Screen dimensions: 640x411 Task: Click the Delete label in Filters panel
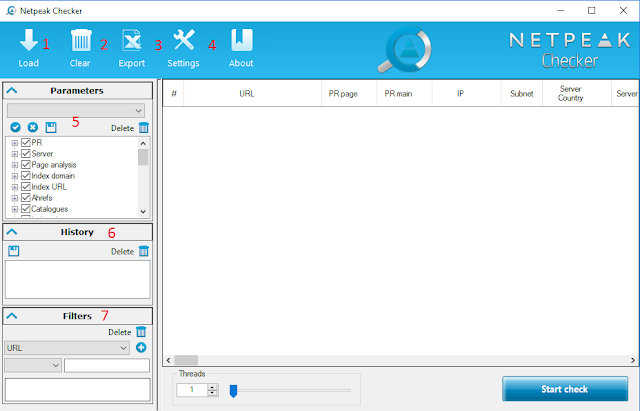click(x=120, y=332)
